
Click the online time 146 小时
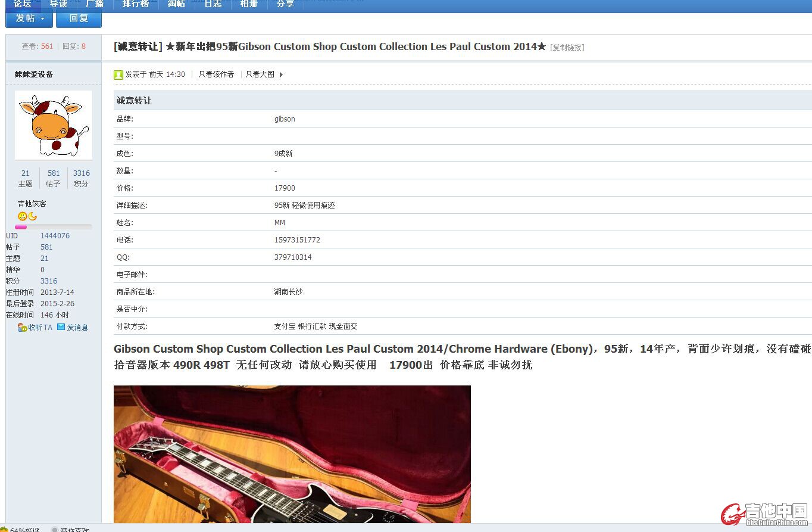pos(55,315)
